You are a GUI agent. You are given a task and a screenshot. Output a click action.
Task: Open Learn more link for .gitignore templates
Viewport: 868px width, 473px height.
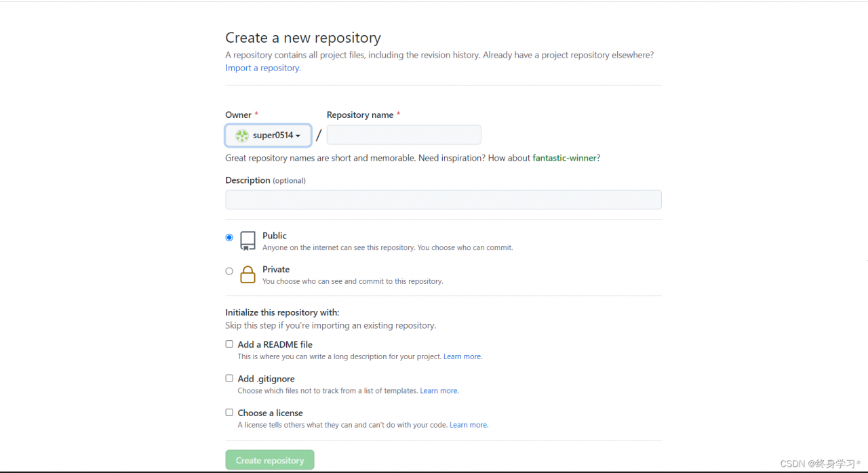pyautogui.click(x=439, y=391)
